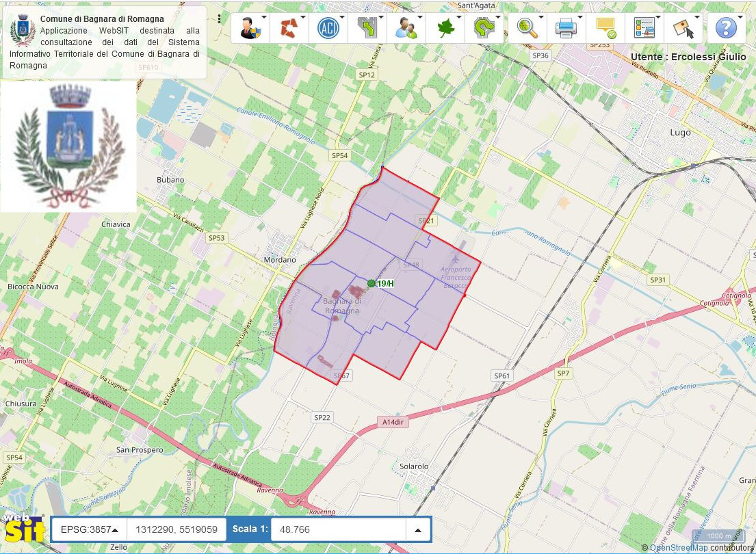Click the 'Utente : Ercolessi Giulio' label
The width and height of the screenshot is (756, 554).
(688, 57)
